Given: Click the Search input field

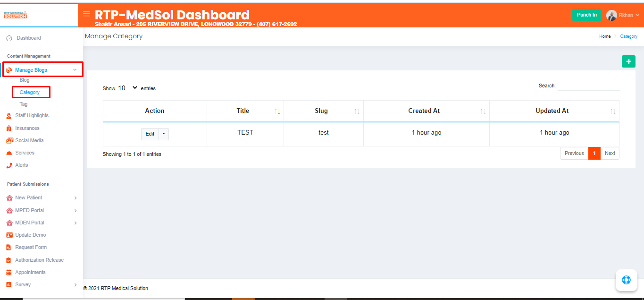Looking at the screenshot, I should pos(589,86).
